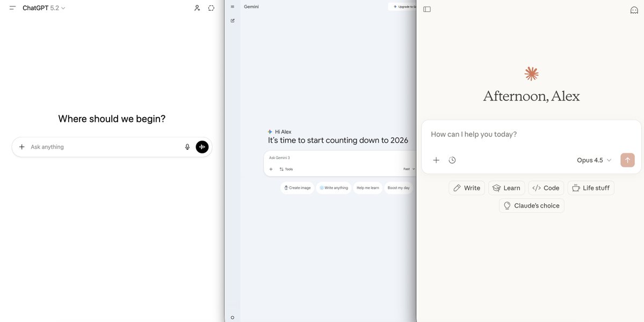This screenshot has height=322, width=644.
Task: Click the Claude send arrow button
Action: click(x=627, y=160)
